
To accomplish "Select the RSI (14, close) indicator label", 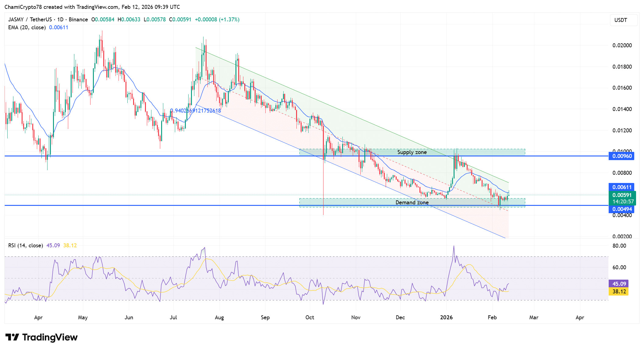I will pyautogui.click(x=25, y=245).
